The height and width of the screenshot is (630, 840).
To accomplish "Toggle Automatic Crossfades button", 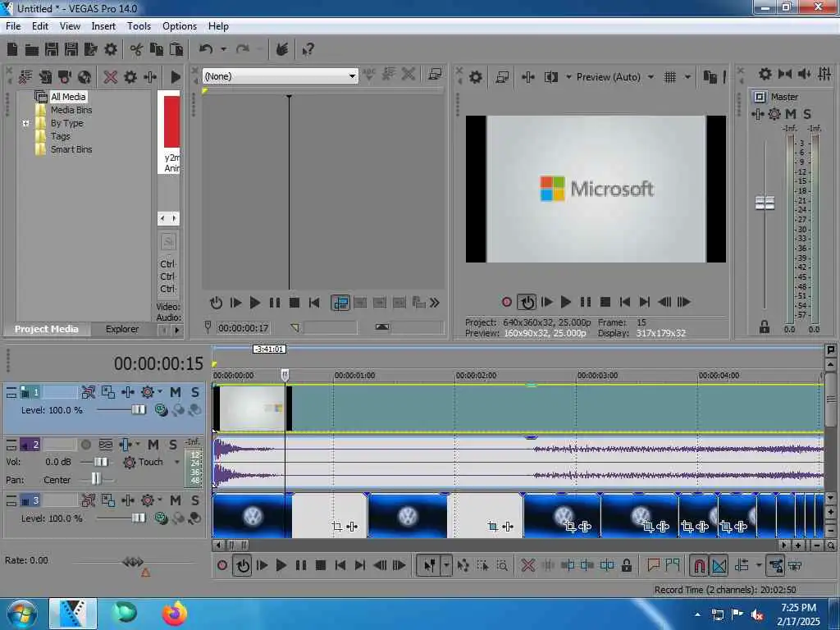I will click(719, 565).
